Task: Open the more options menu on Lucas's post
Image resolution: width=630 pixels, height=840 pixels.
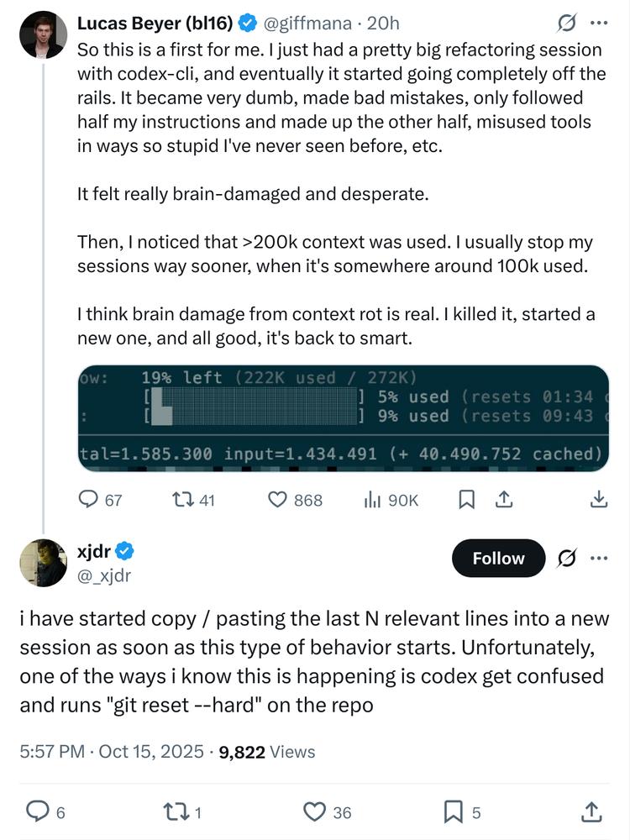Action: (x=598, y=23)
